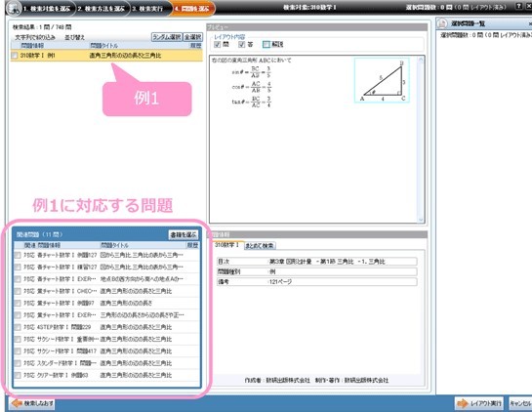Viewport: 532px width, 412px height.
Task: Click 検索結果 1問/748問 count text
Action: [x=42, y=27]
